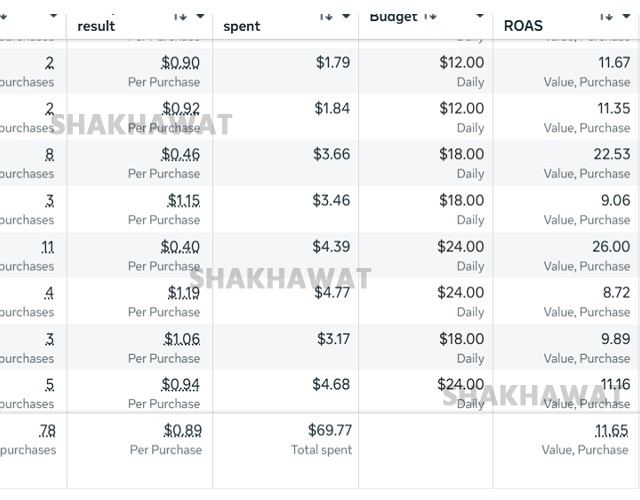Sort by the result column sort icon
Viewport: 640px width, 500px height.
tap(181, 16)
